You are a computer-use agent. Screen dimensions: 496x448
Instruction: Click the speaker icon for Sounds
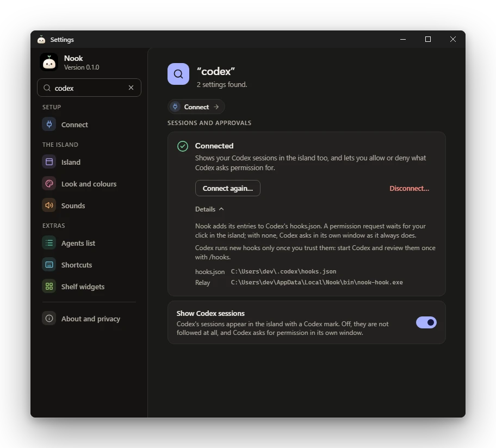tap(49, 206)
